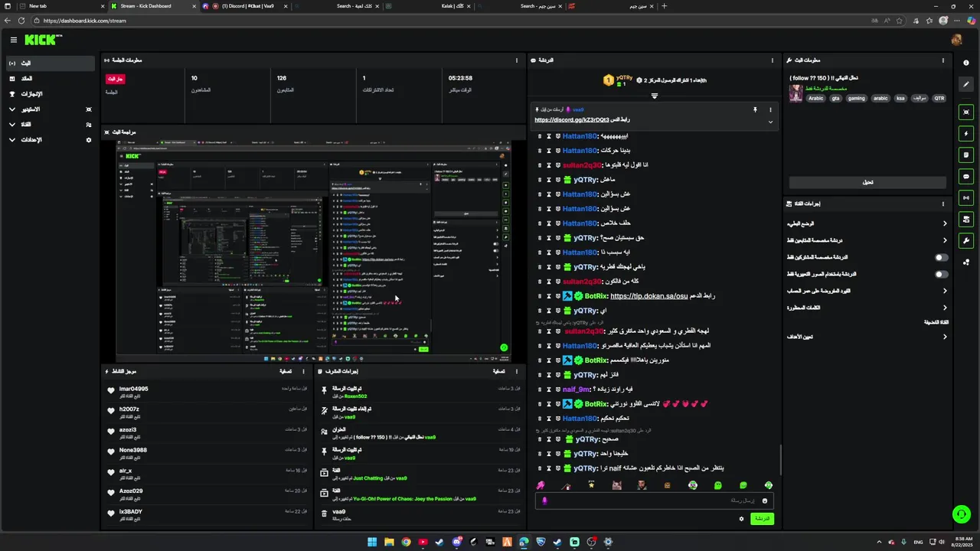Open the profile avatar in the top right

pos(956,39)
